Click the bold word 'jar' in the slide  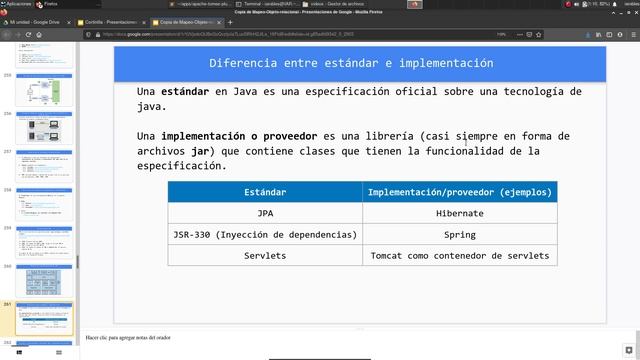click(x=200, y=151)
